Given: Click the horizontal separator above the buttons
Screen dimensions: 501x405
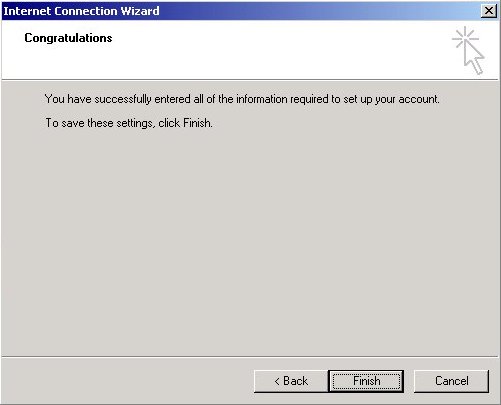Looking at the screenshot, I should (x=250, y=357).
